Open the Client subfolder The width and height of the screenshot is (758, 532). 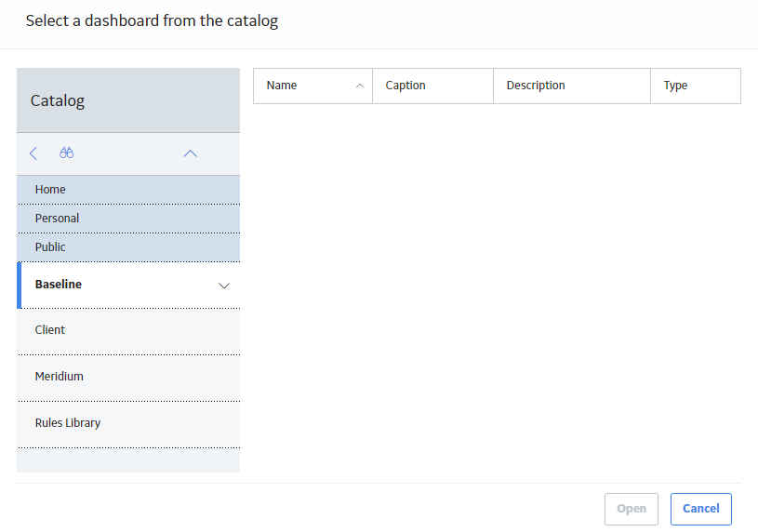pyautogui.click(x=128, y=331)
